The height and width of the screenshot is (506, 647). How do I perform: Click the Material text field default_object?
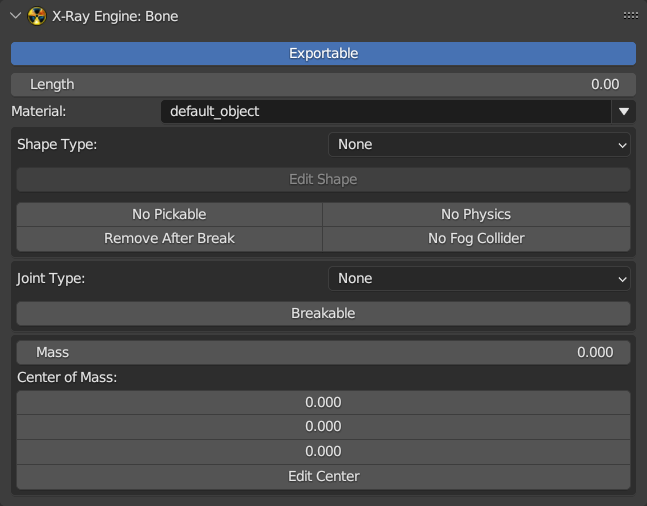pos(384,111)
